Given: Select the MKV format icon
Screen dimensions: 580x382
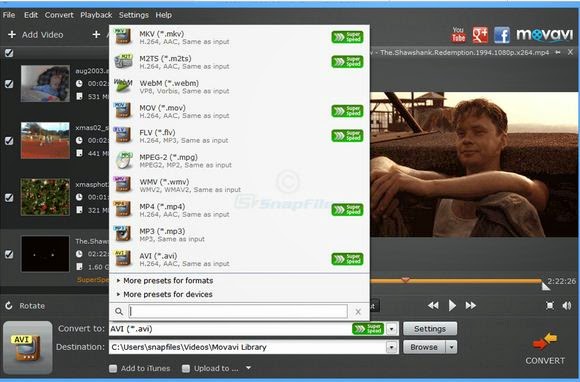Looking at the screenshot, I should [x=123, y=37].
